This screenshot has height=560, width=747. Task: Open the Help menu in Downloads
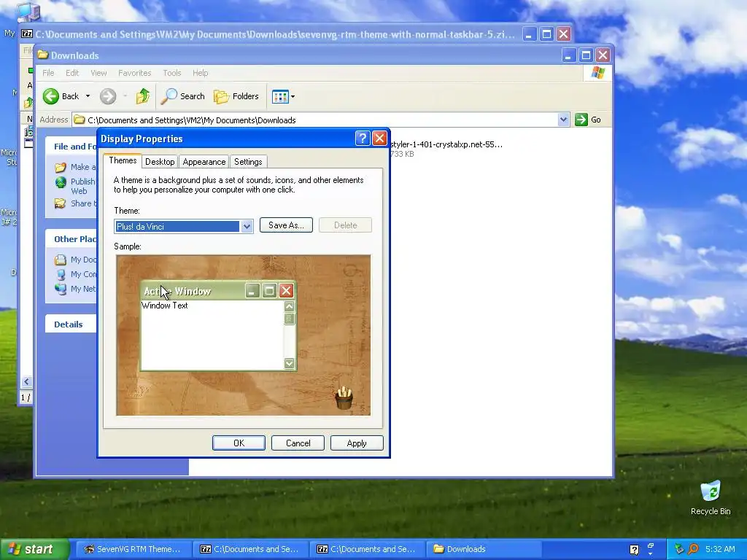click(200, 73)
